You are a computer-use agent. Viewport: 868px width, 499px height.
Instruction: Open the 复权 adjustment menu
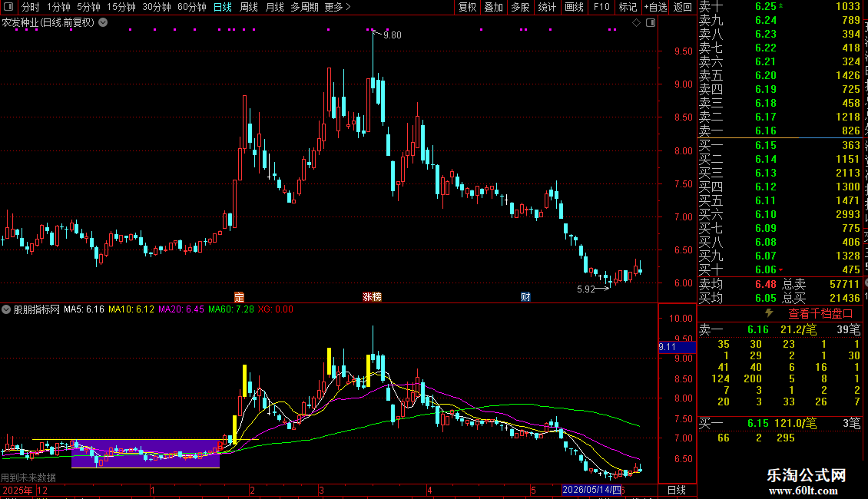pyautogui.click(x=467, y=7)
